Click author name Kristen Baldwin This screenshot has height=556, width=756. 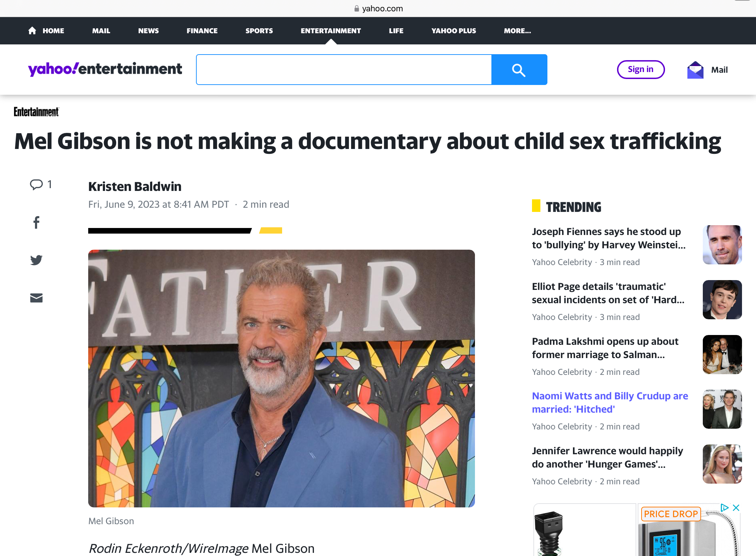pyautogui.click(x=135, y=186)
